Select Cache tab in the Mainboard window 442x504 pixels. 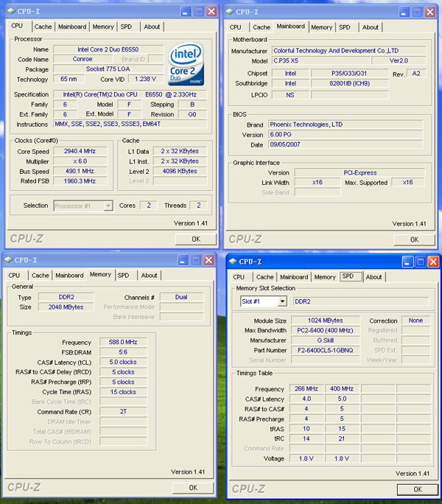[262, 27]
